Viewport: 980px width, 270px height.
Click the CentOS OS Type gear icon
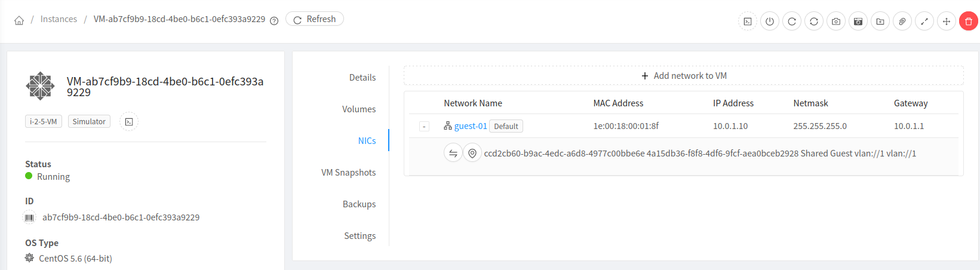pos(29,258)
